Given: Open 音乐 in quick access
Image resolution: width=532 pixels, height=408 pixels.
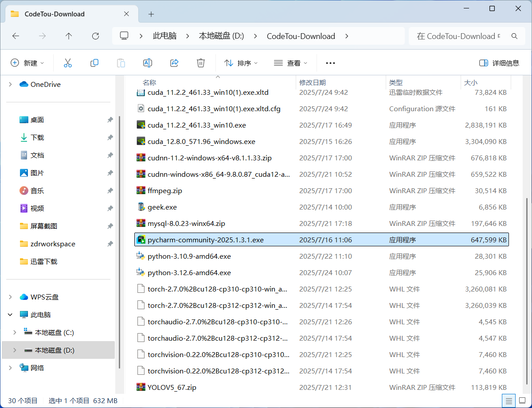Looking at the screenshot, I should point(37,190).
